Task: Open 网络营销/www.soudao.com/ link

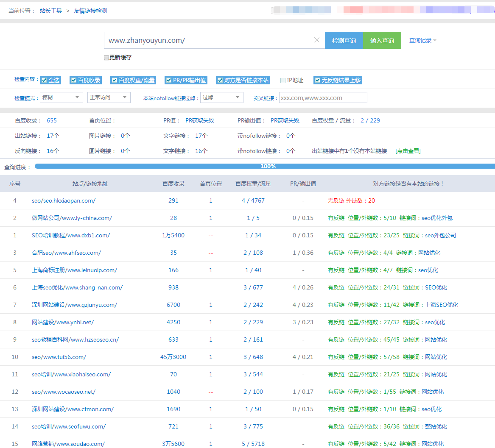Action: tap(68, 444)
